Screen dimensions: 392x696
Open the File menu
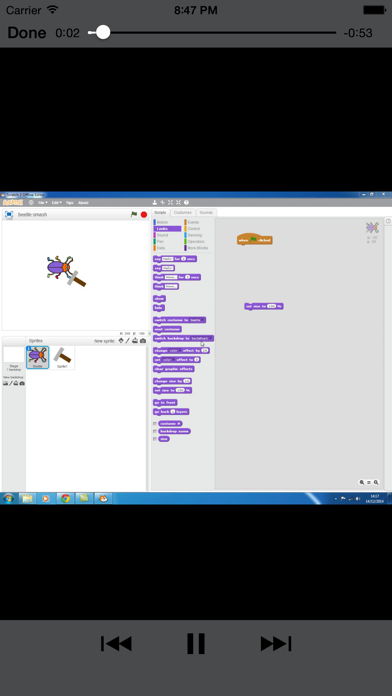tap(43, 202)
